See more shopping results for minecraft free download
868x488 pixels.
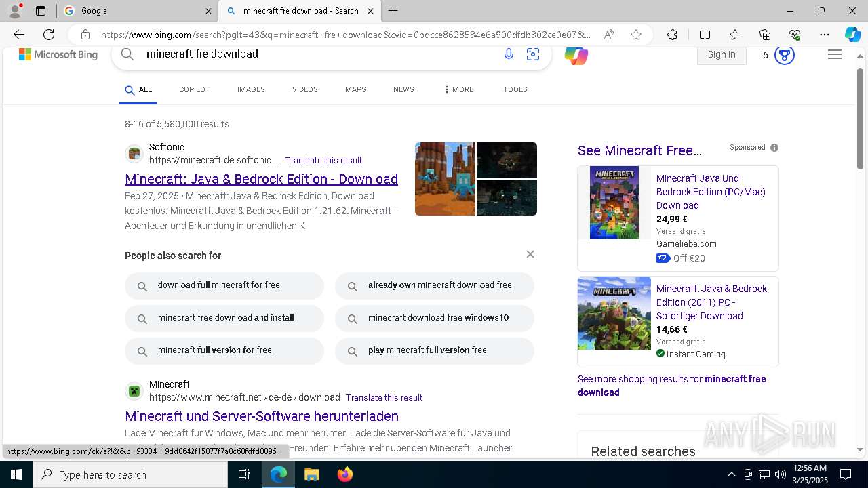pyautogui.click(x=671, y=386)
